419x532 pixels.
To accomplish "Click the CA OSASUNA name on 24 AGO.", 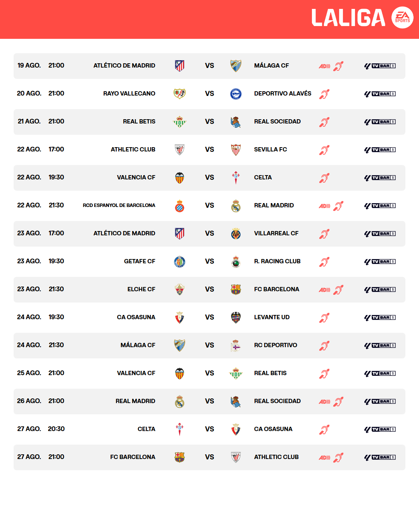I will (x=136, y=317).
